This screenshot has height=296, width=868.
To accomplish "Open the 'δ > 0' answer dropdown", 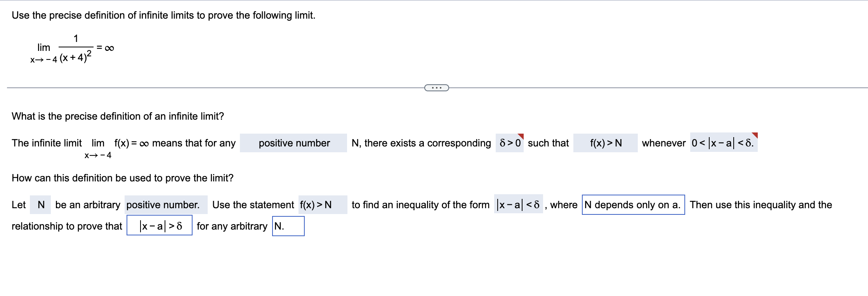I will coord(510,143).
